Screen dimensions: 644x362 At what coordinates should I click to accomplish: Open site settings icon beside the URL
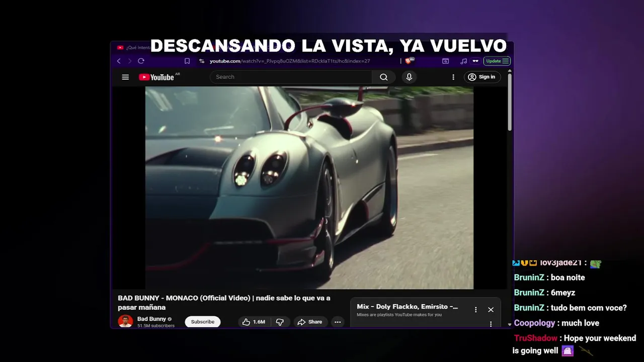[202, 61]
